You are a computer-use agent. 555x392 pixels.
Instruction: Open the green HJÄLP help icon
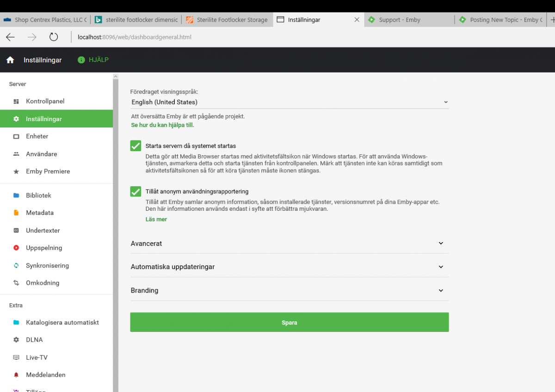pyautogui.click(x=81, y=60)
